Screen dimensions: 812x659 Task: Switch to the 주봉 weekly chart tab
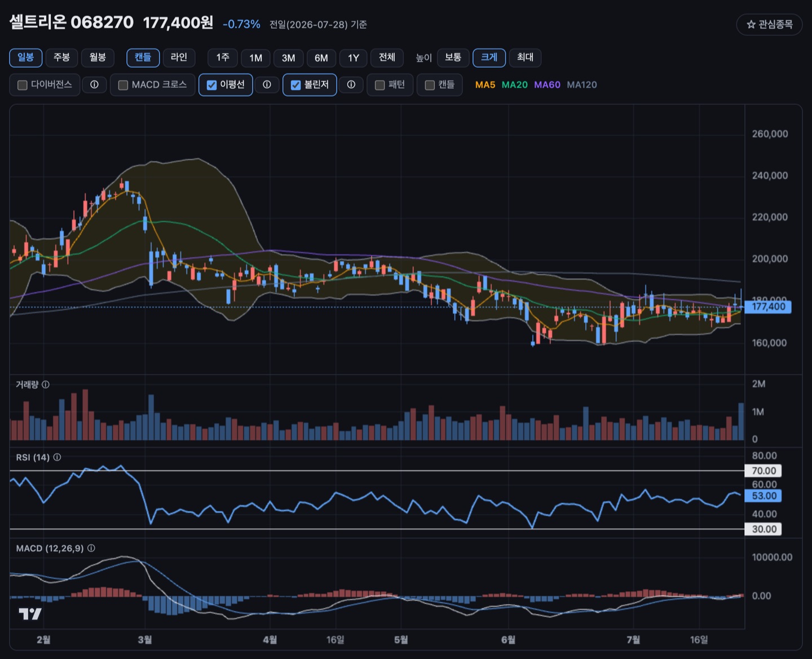click(61, 58)
